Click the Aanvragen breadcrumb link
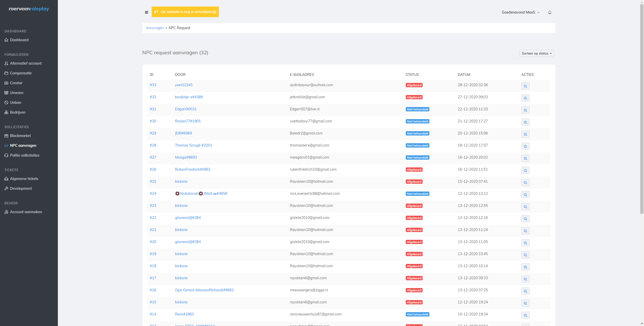 [x=155, y=28]
